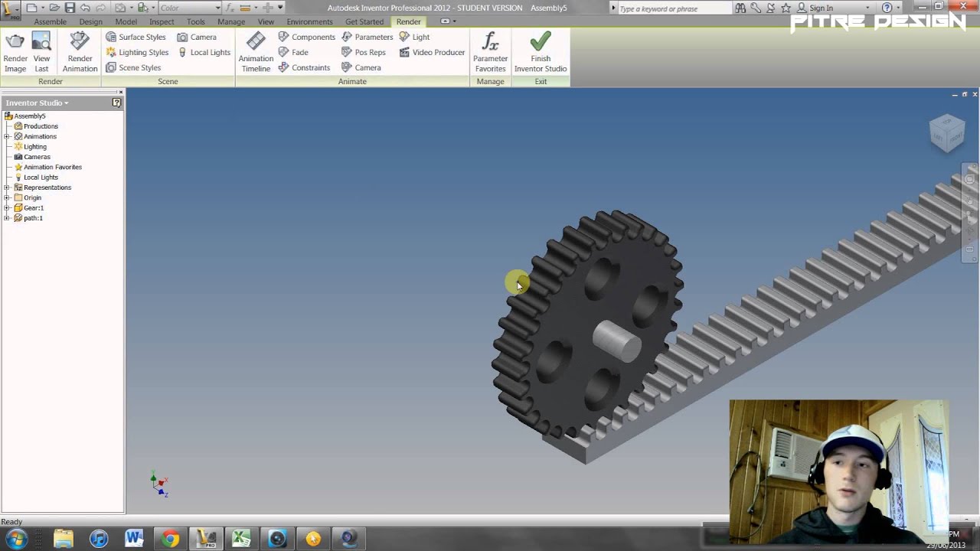Click the Open folder icon in quick access toolbar
This screenshot has height=551, width=980.
coord(54,8)
